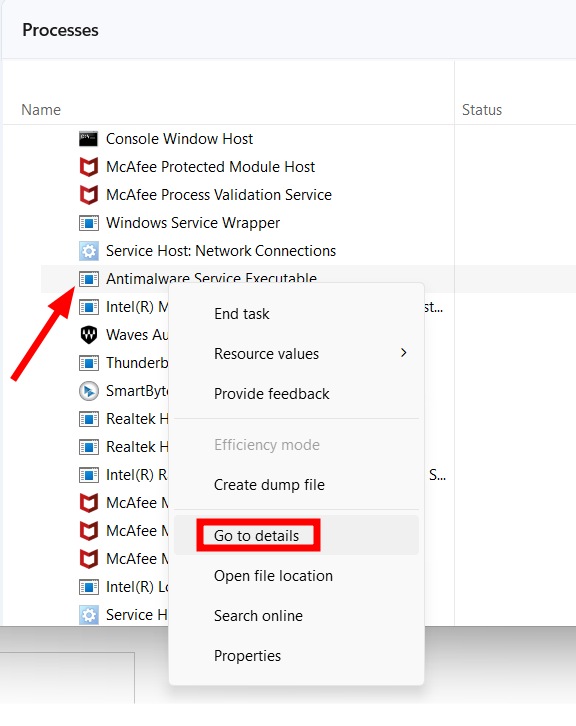Viewport: 576px width, 726px height.
Task: Click the Thunderbolt process icon
Action: click(x=88, y=363)
